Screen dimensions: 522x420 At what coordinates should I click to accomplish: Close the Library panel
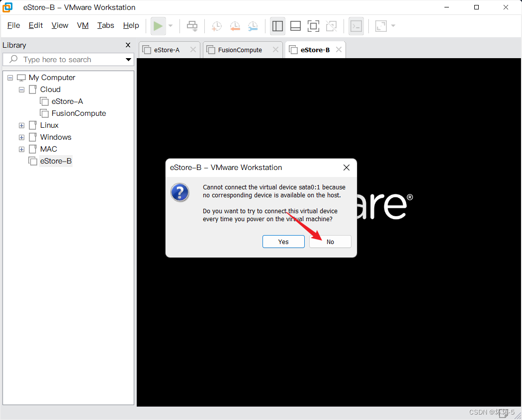tap(128, 45)
